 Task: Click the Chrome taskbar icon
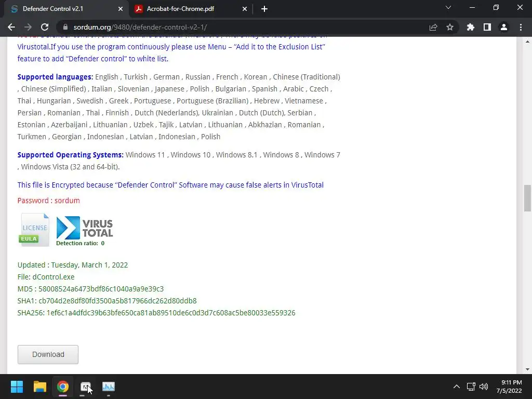pyautogui.click(x=62, y=387)
